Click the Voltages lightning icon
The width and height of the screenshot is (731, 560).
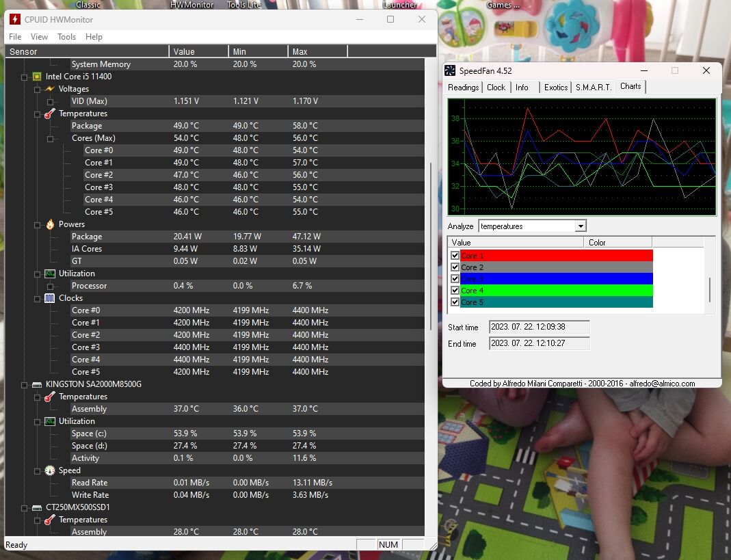click(50, 89)
